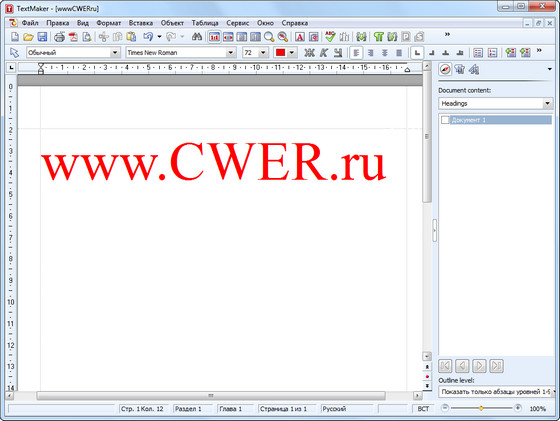The width and height of the screenshot is (560, 421).
Task: Fit page width view icon
Action: tap(228, 37)
